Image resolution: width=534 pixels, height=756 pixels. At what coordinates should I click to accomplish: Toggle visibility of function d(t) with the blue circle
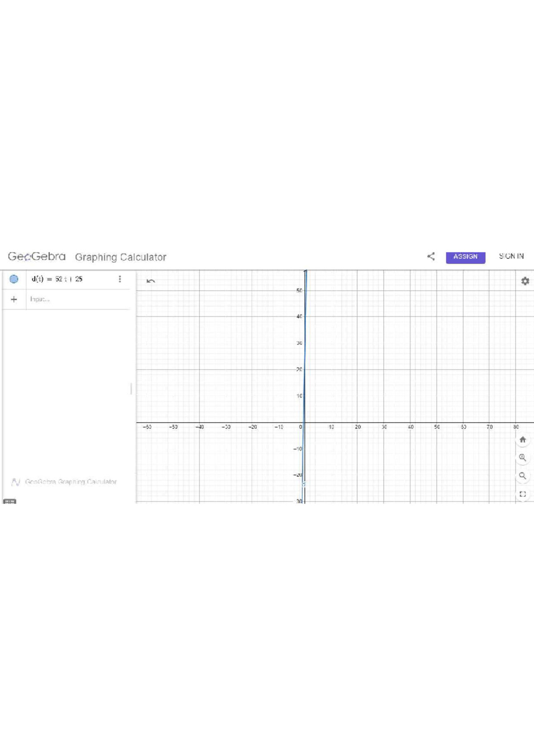[14, 279]
